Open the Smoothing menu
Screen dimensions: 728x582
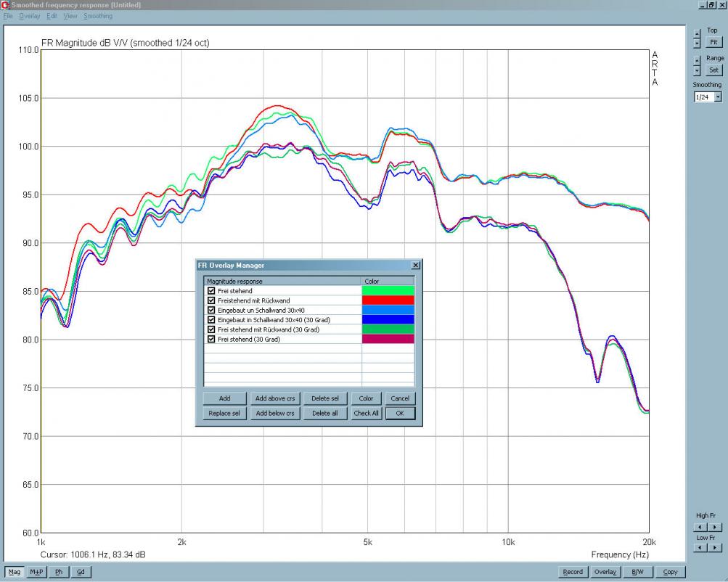tap(98, 16)
